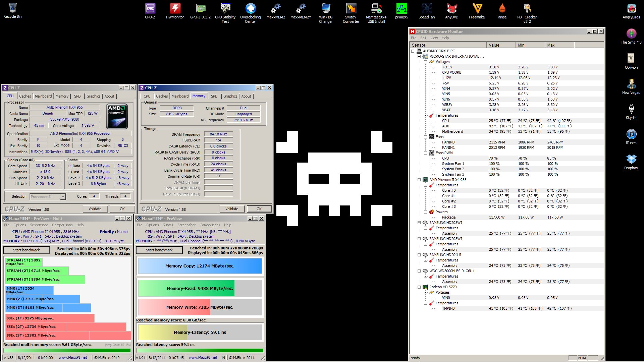Open Comparisons menu in MaxxMEM² Multi
The height and width of the screenshot is (362, 644).
pos(62,225)
